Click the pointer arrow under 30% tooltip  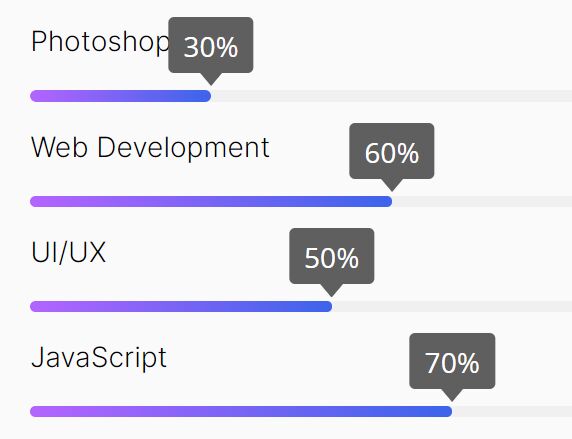[211, 79]
